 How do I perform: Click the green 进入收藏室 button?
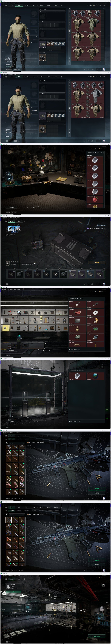pos(97,636)
